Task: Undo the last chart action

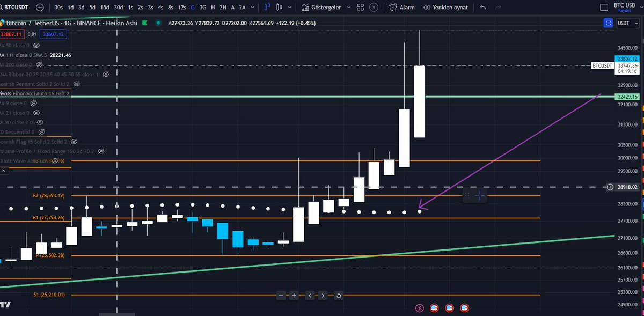Action: [483, 8]
